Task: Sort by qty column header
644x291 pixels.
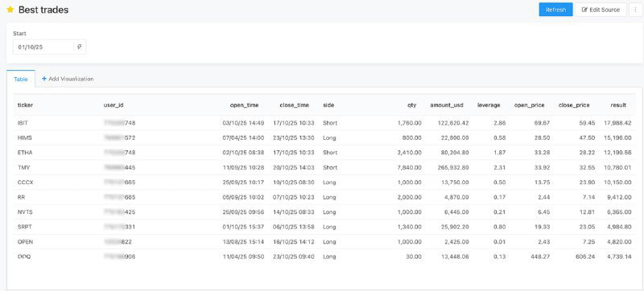Action: [x=412, y=105]
